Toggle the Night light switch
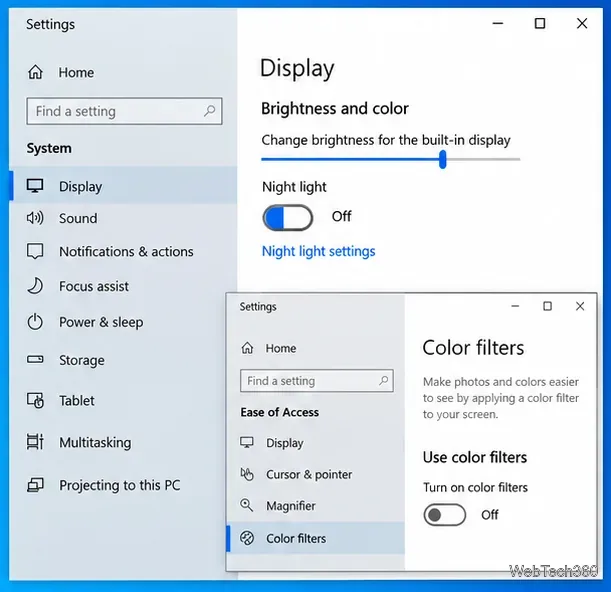Image resolution: width=611 pixels, height=592 pixels. pos(288,217)
